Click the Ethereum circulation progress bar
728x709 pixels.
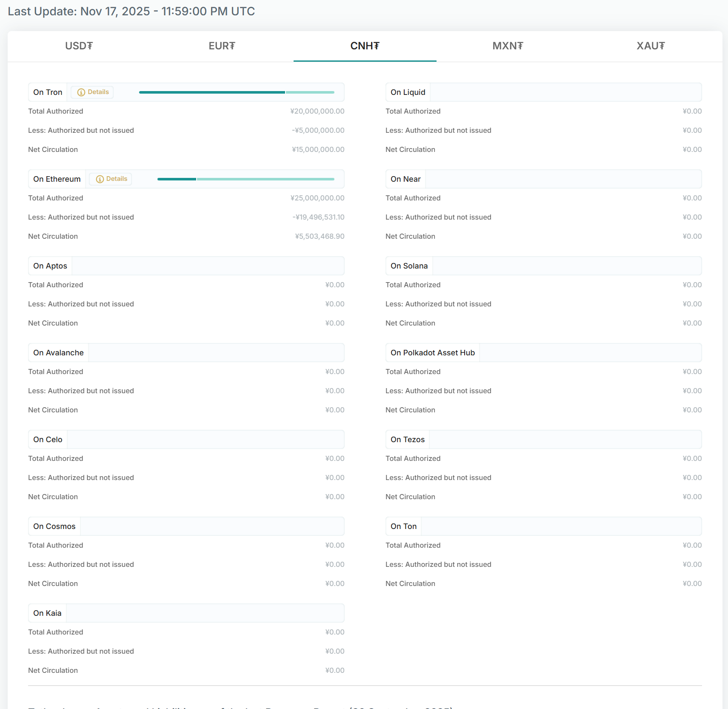coord(246,179)
